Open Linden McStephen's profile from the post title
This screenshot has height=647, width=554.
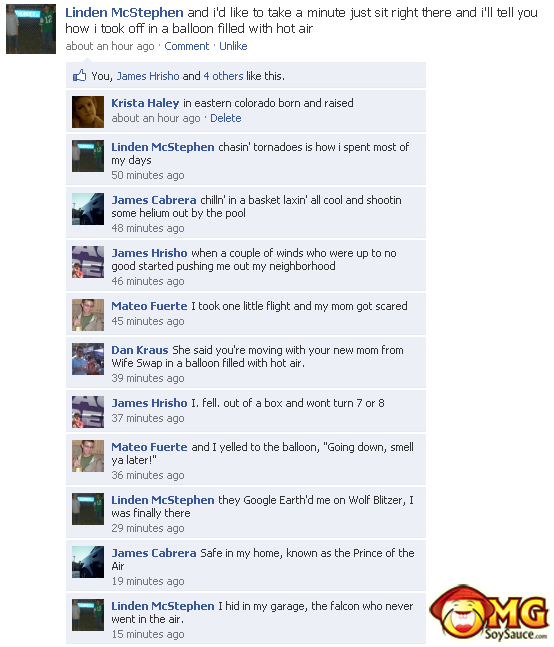pos(124,13)
